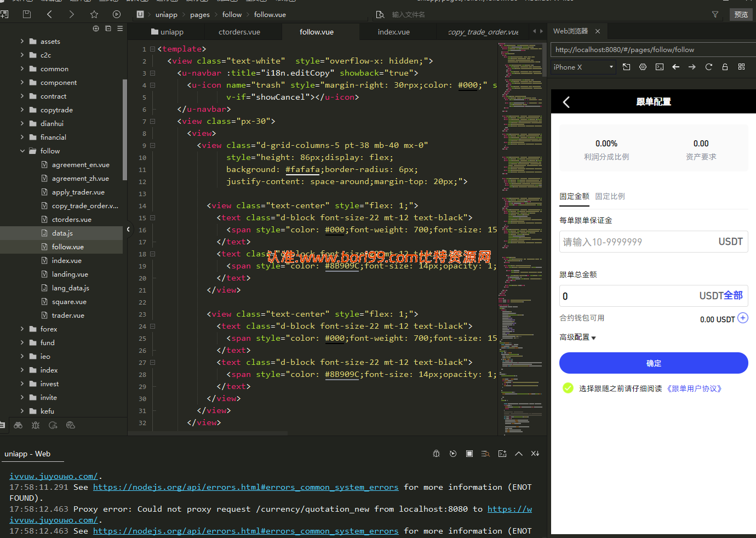This screenshot has width=756, height=538.
Task: Search the console log output
Action: click(x=485, y=454)
